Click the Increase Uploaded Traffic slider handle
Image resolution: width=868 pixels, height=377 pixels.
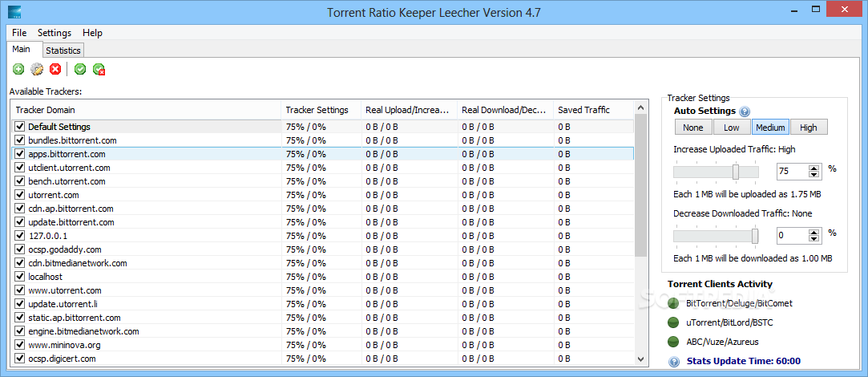coord(736,172)
